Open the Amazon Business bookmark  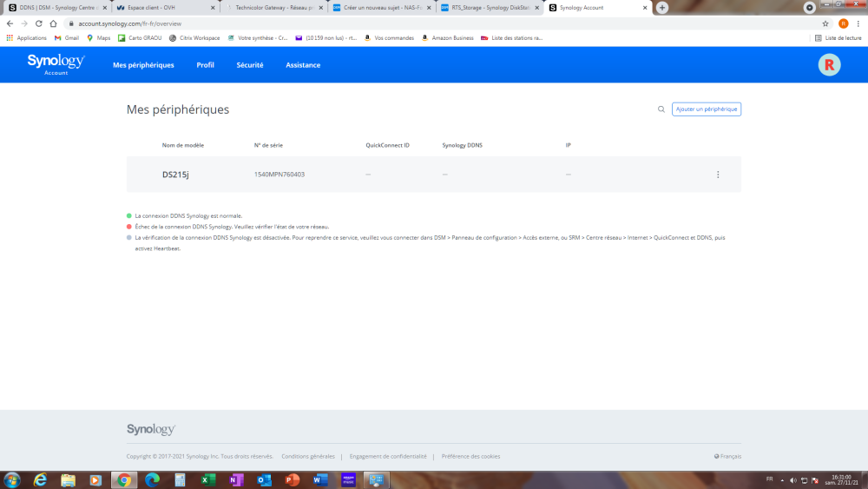(447, 38)
